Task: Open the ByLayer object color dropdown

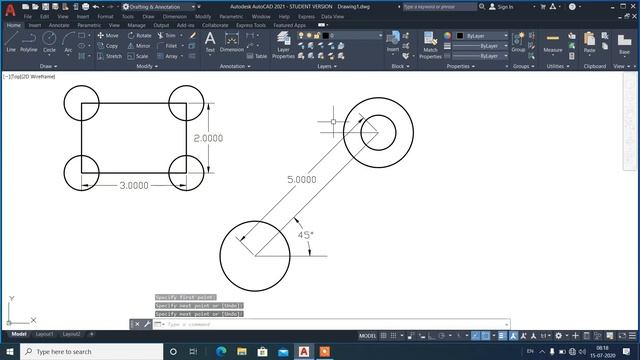Action: [482, 36]
